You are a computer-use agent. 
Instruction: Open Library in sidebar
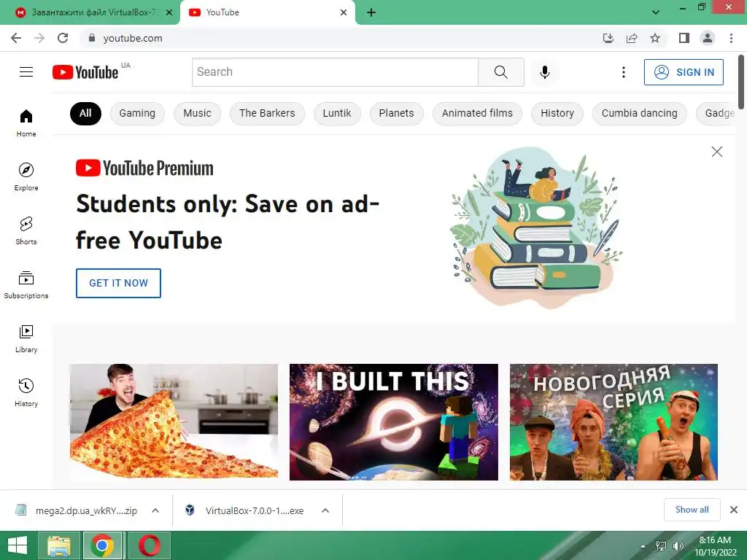click(26, 338)
